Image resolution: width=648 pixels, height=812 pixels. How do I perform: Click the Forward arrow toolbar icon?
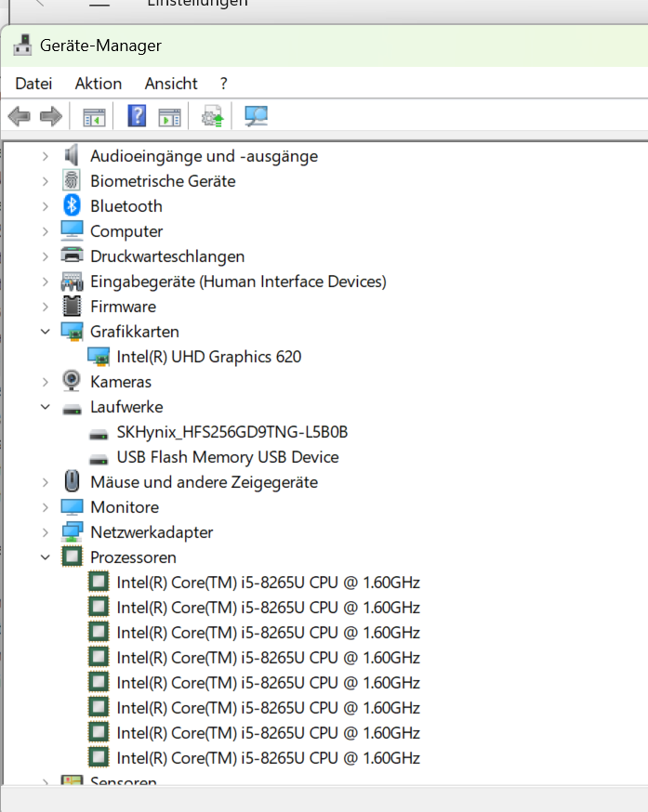[x=51, y=116]
